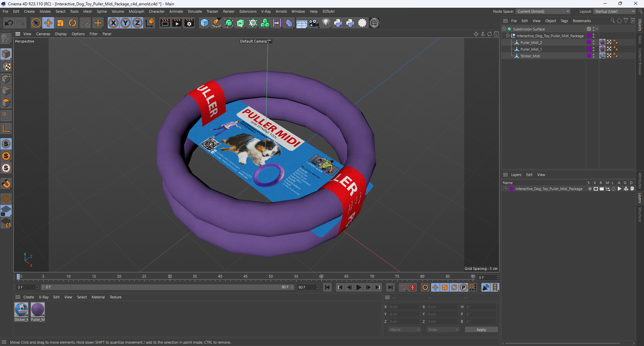Switch to Texture mode in left palette
The image size is (644, 346).
(6, 66)
